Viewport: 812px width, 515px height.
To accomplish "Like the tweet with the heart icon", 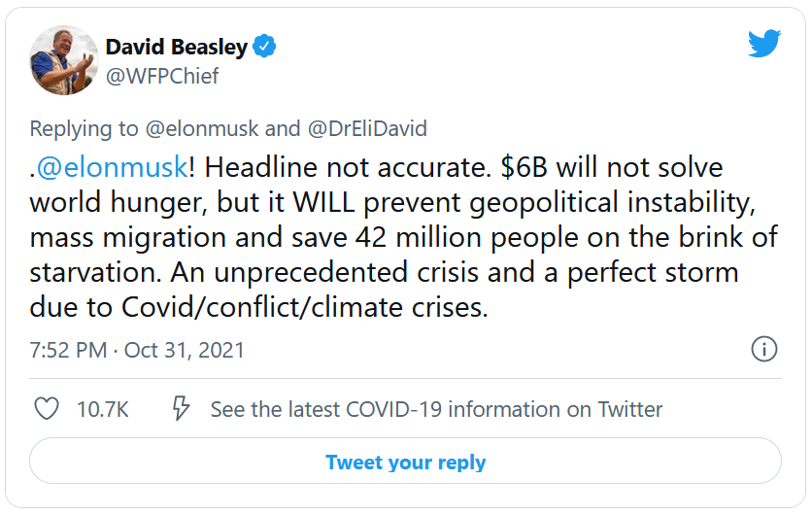I will 46,409.
